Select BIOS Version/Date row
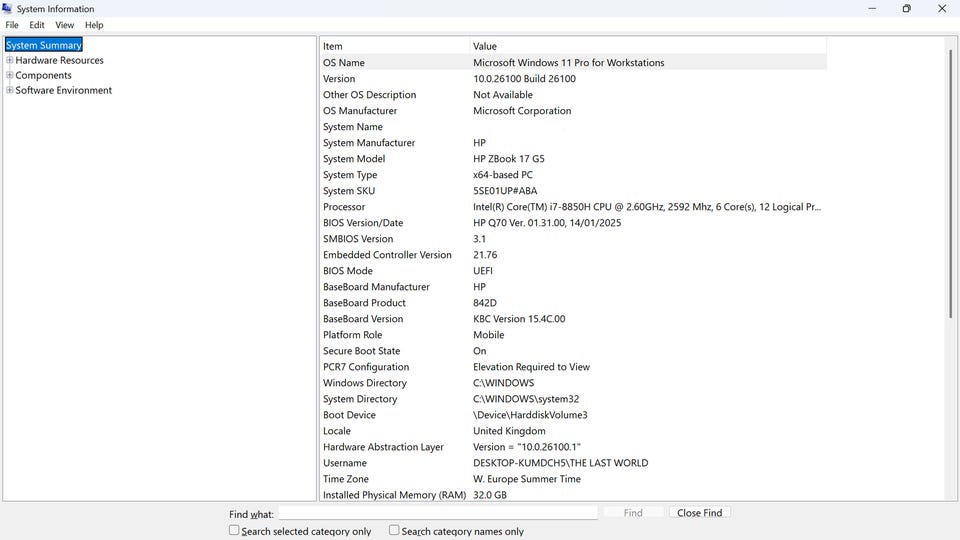This screenshot has height=540, width=960. (x=573, y=223)
